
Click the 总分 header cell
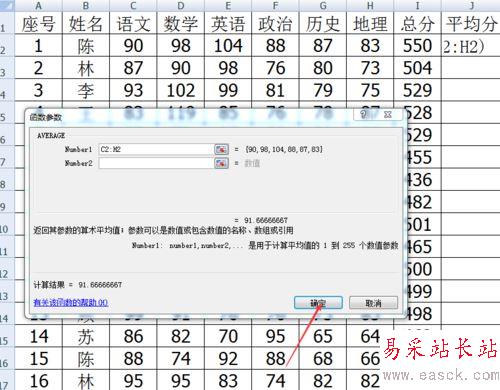417,23
